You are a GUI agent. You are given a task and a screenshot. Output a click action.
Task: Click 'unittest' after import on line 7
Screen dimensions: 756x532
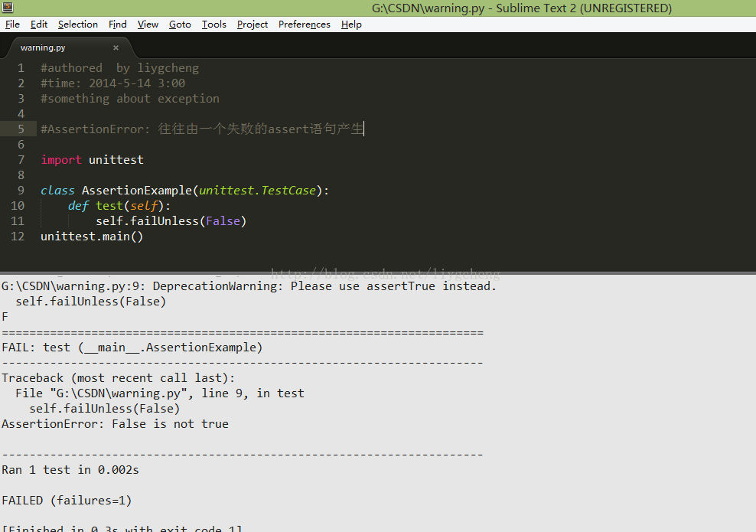pyautogui.click(x=116, y=160)
